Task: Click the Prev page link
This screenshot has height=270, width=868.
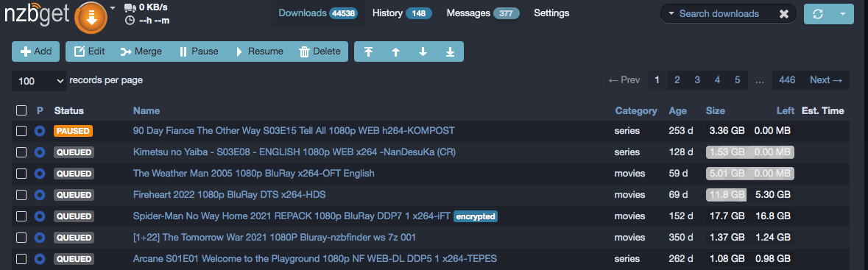Action: point(624,80)
